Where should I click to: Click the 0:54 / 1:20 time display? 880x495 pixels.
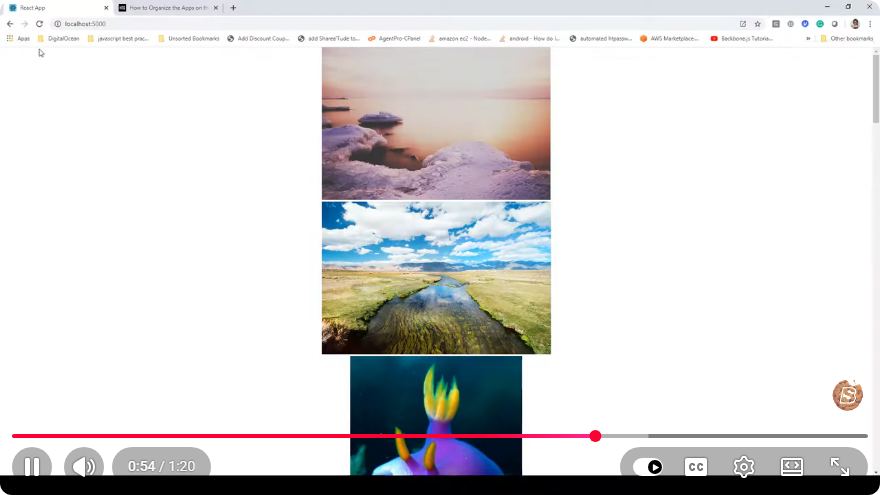pos(161,466)
